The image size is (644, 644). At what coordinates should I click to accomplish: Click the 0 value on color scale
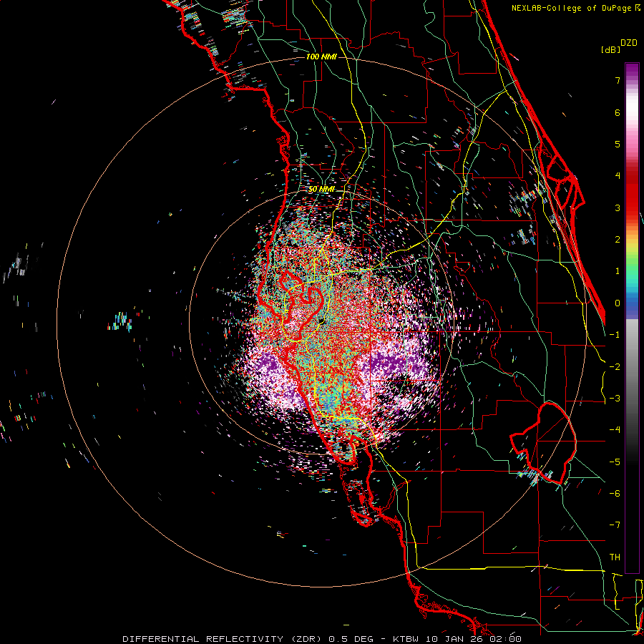618,303
